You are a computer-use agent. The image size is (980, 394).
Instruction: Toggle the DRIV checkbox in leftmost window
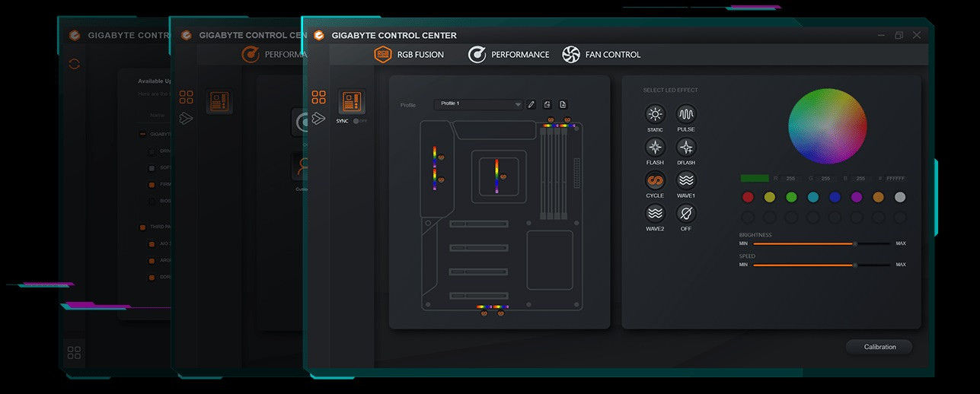pyautogui.click(x=152, y=151)
